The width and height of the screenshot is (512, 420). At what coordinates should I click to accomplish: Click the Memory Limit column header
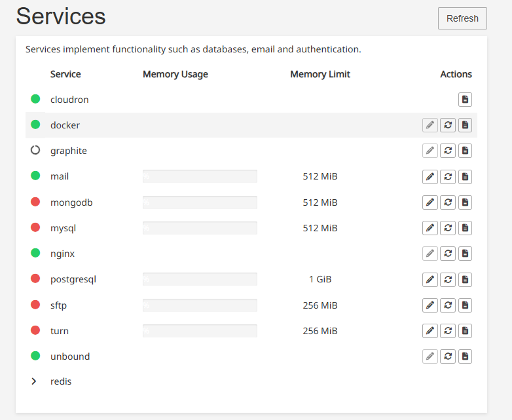[320, 74]
